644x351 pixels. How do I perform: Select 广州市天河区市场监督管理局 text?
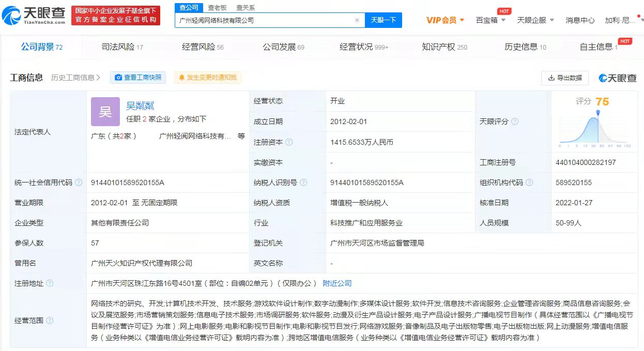(377, 243)
